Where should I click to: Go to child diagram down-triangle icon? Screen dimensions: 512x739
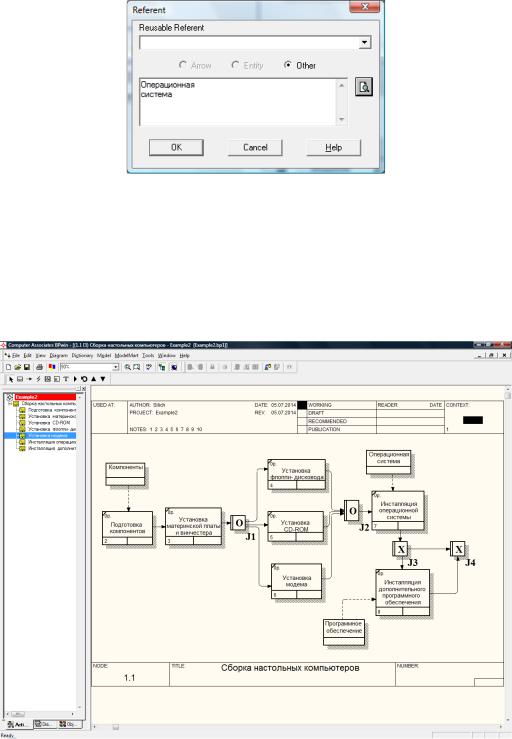pyautogui.click(x=103, y=379)
